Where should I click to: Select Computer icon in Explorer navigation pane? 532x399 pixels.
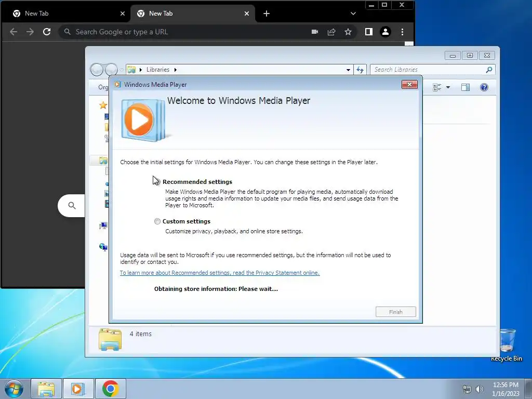click(x=103, y=226)
